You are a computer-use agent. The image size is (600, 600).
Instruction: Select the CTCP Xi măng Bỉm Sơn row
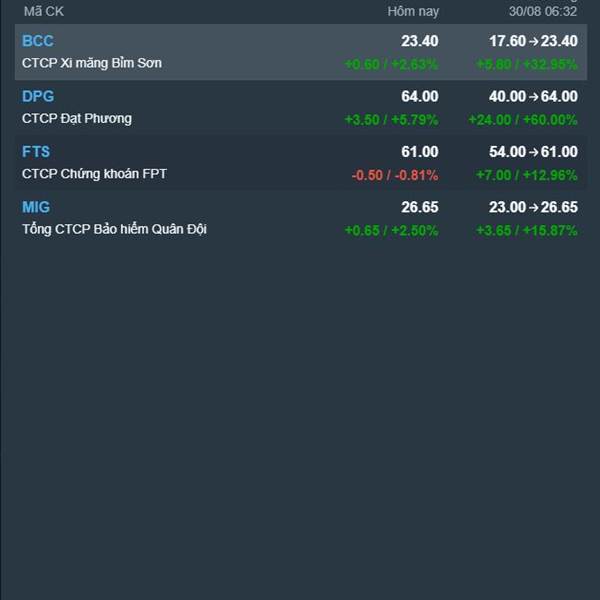tap(301, 52)
